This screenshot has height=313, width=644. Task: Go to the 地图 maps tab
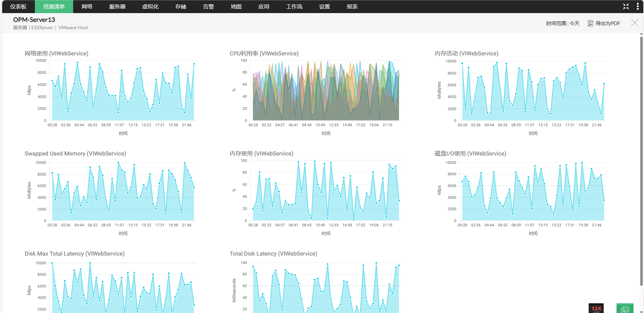[236, 6]
